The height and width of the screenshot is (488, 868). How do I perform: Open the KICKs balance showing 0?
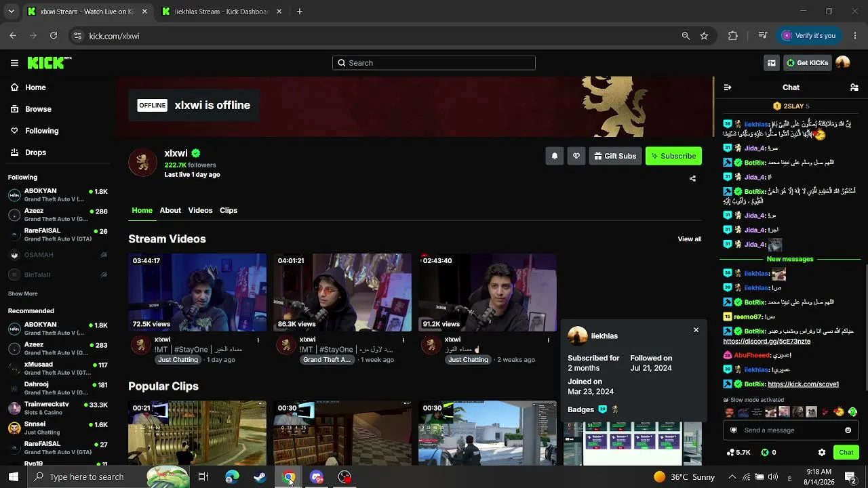[768, 452]
